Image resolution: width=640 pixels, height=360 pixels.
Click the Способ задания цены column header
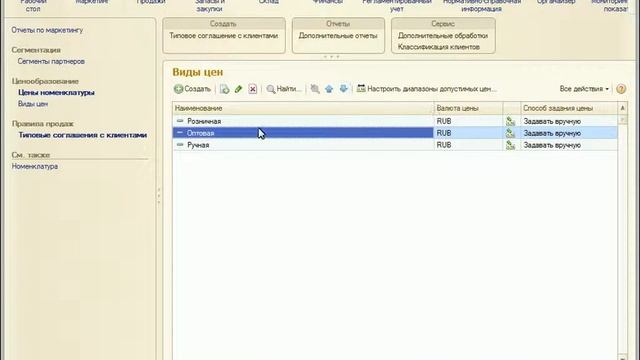point(569,108)
